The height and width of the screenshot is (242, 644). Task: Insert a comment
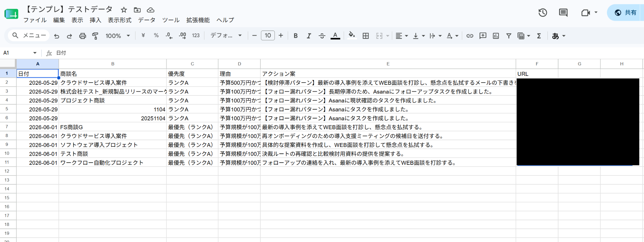pyautogui.click(x=483, y=36)
